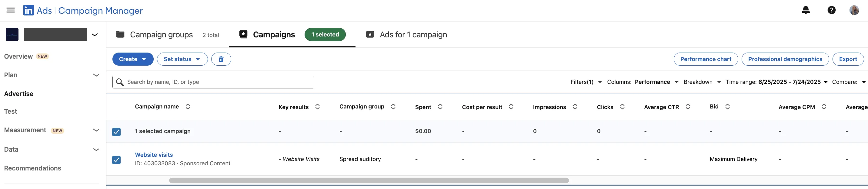Click the search by name input field
This screenshot has height=189, width=868.
pos(213,82)
